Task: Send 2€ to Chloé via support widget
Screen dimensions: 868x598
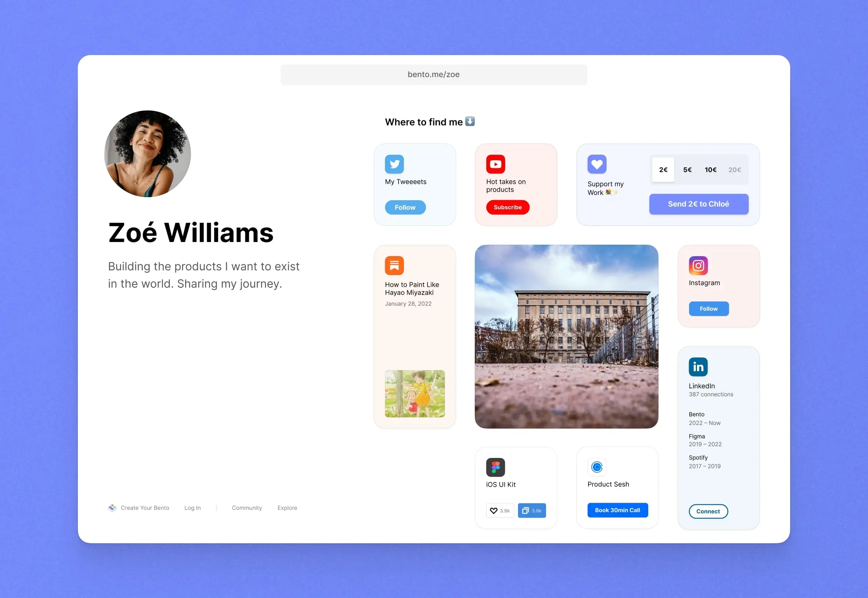Action: click(699, 203)
